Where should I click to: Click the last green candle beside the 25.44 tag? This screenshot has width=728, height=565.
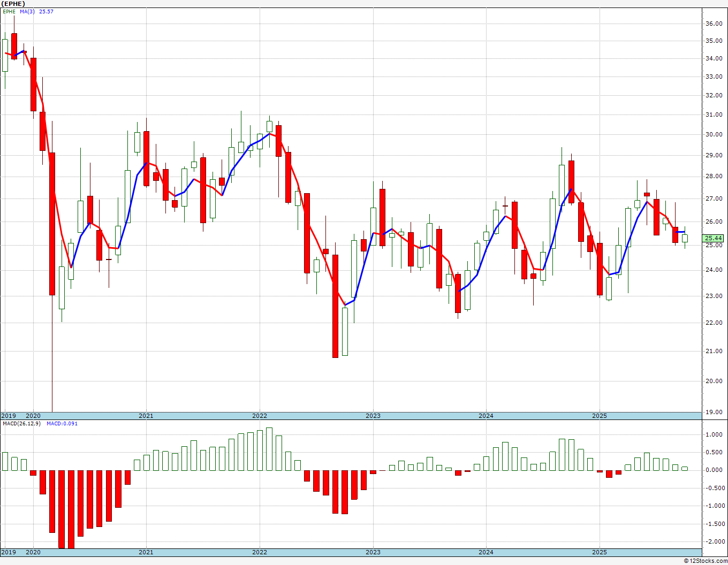coord(685,238)
